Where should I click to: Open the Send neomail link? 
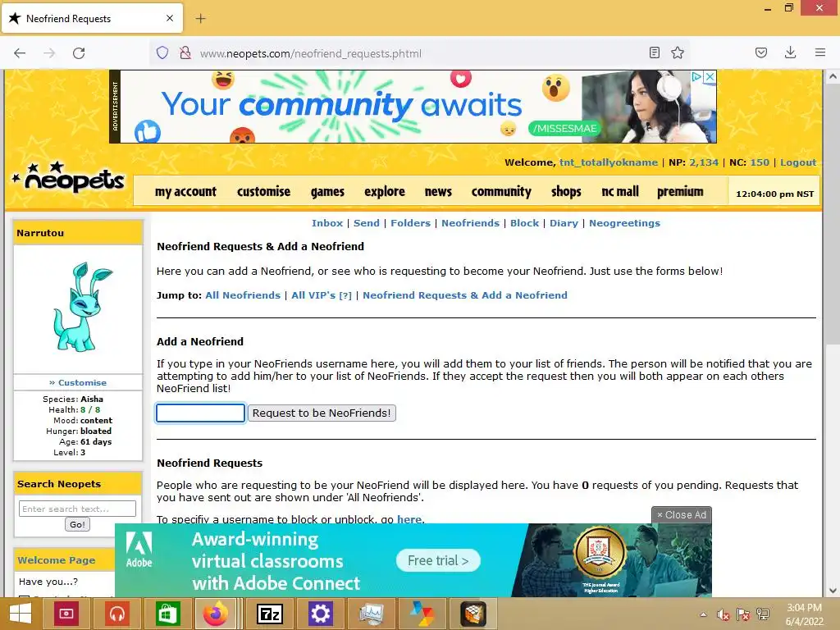click(x=367, y=223)
